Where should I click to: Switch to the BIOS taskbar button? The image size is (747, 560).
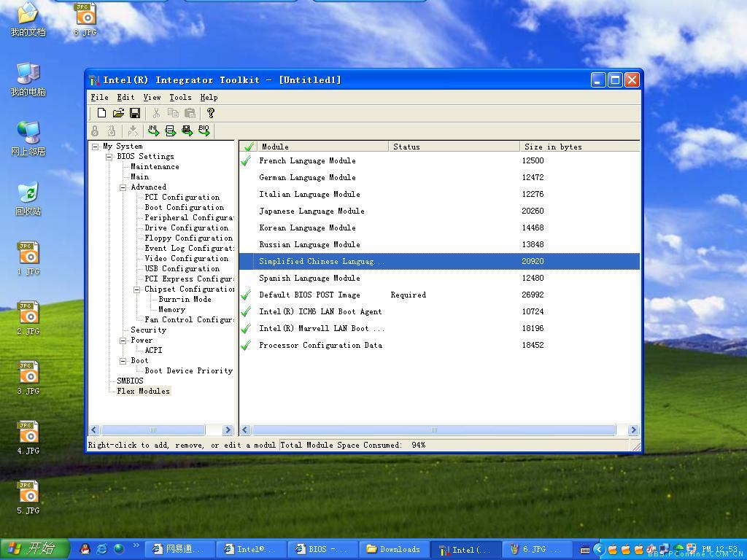point(322,550)
